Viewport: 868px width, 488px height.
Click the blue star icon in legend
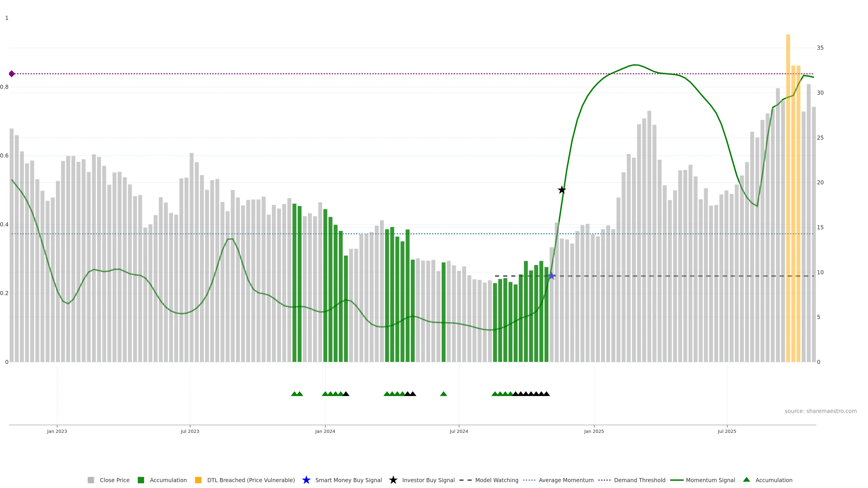click(306, 480)
